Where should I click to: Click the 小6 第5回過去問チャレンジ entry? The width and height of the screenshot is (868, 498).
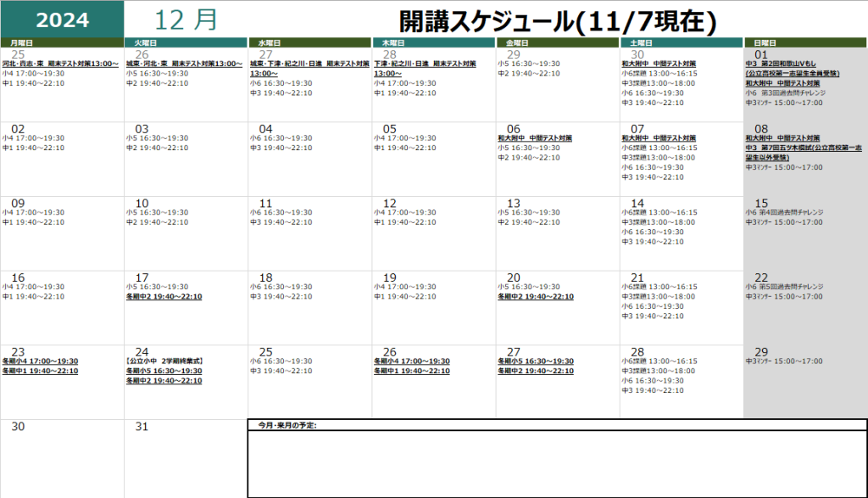784,287
